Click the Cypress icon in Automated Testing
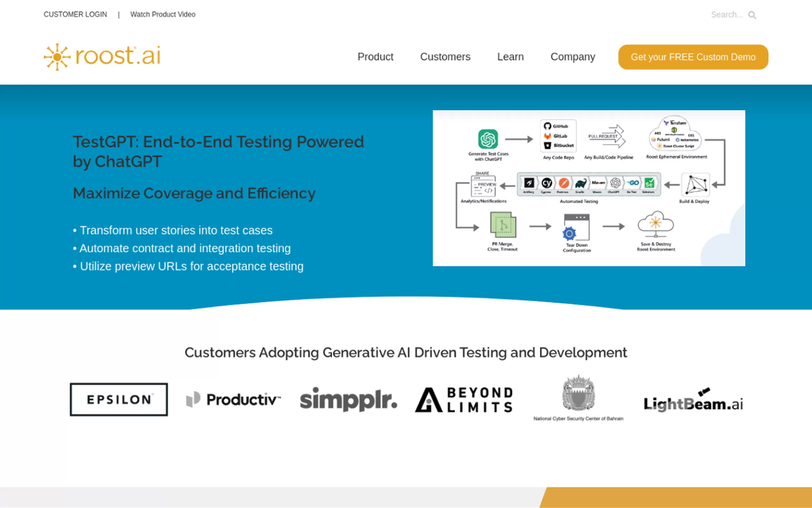 [547, 183]
